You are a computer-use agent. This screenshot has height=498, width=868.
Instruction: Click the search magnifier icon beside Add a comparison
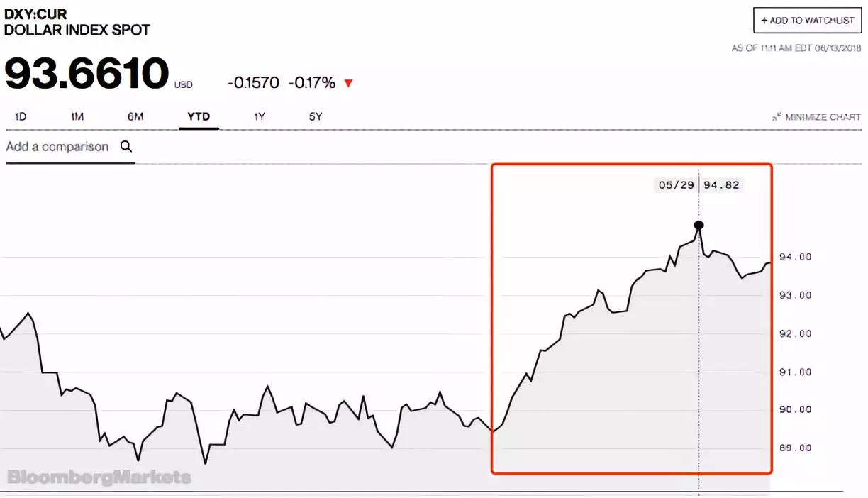coord(126,147)
